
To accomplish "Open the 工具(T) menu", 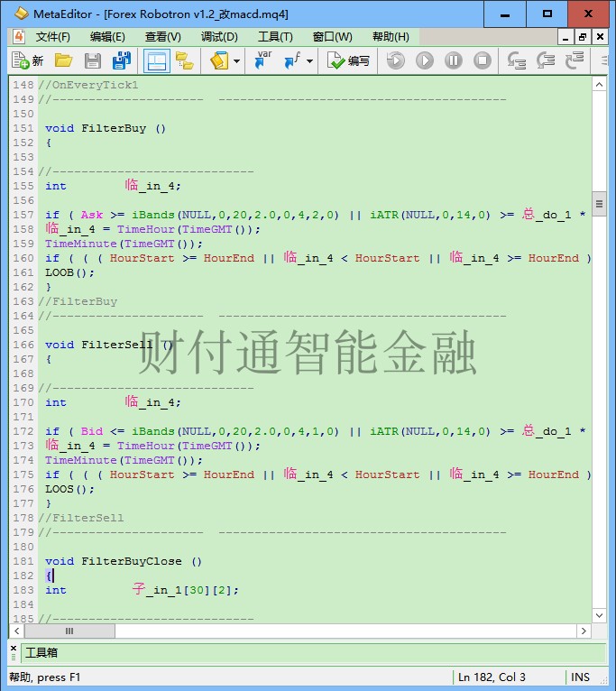I will [275, 37].
